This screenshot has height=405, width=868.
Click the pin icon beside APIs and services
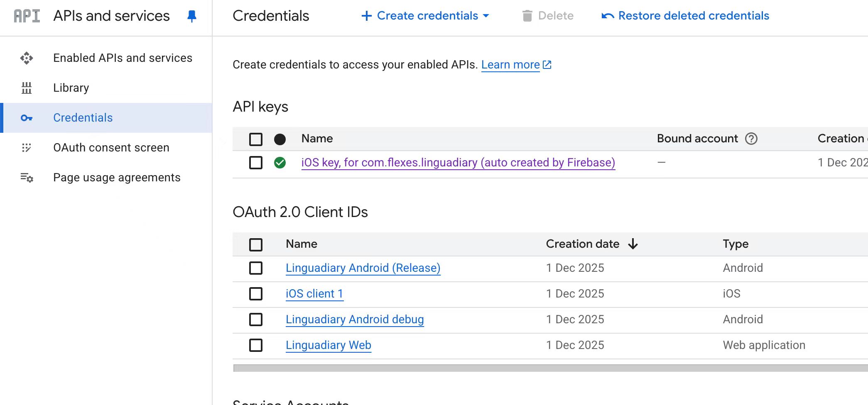[x=191, y=16]
